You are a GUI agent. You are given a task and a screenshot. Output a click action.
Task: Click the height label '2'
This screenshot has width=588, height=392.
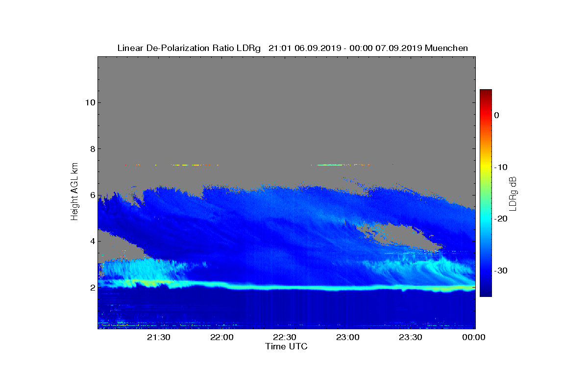pos(92,288)
